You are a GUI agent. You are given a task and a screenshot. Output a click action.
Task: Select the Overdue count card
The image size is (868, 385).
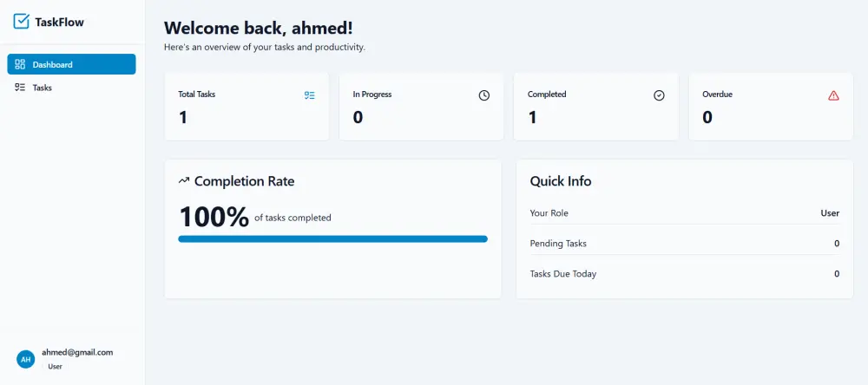coord(771,107)
